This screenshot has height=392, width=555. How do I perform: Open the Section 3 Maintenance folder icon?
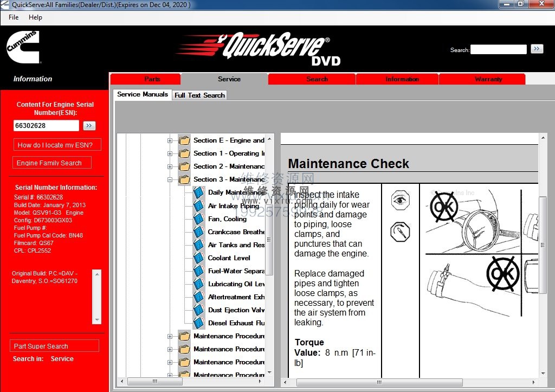click(x=184, y=179)
